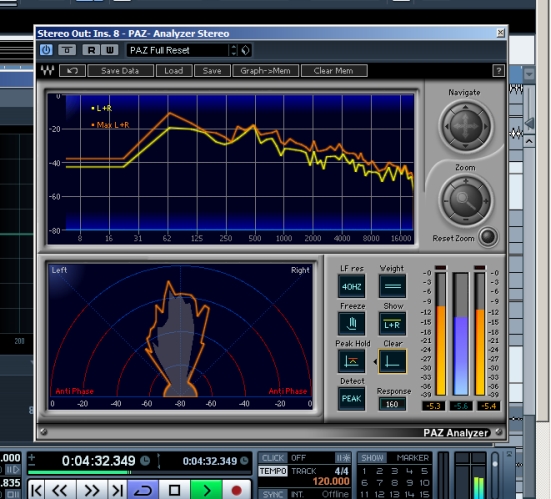The width and height of the screenshot is (551, 499).
Task: Zoom out horizontally with left minus
Action: click(446, 201)
